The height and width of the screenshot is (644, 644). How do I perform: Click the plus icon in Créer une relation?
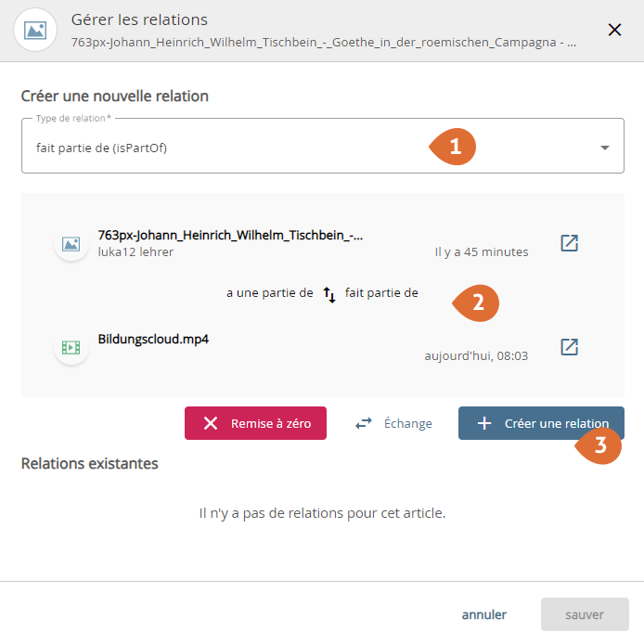pos(483,423)
